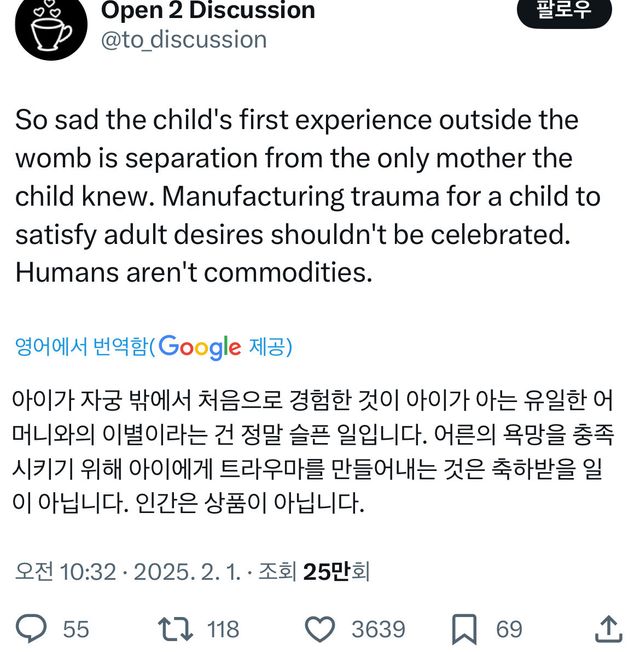640x652 pixels.
Task: Click the original English tweet text
Action: [308, 196]
